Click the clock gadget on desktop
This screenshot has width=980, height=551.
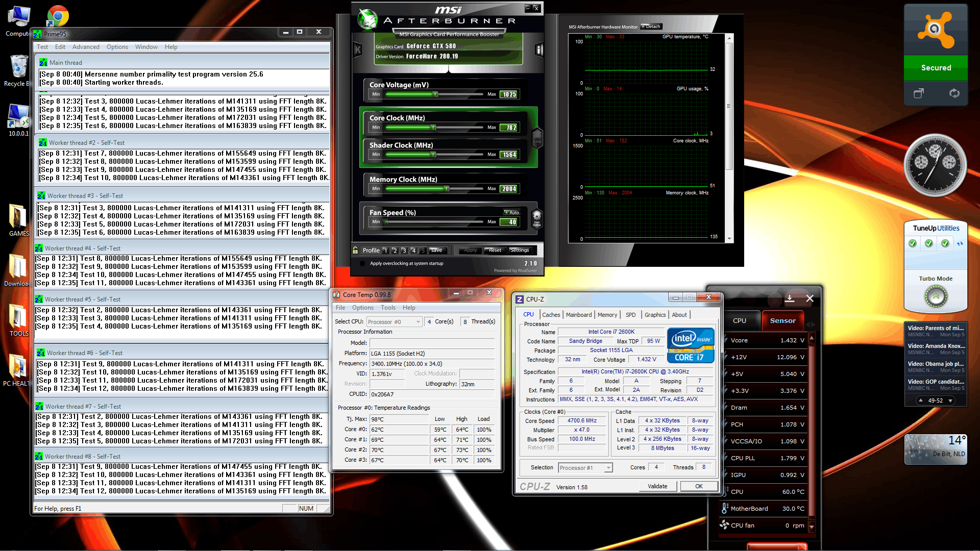pyautogui.click(x=935, y=165)
